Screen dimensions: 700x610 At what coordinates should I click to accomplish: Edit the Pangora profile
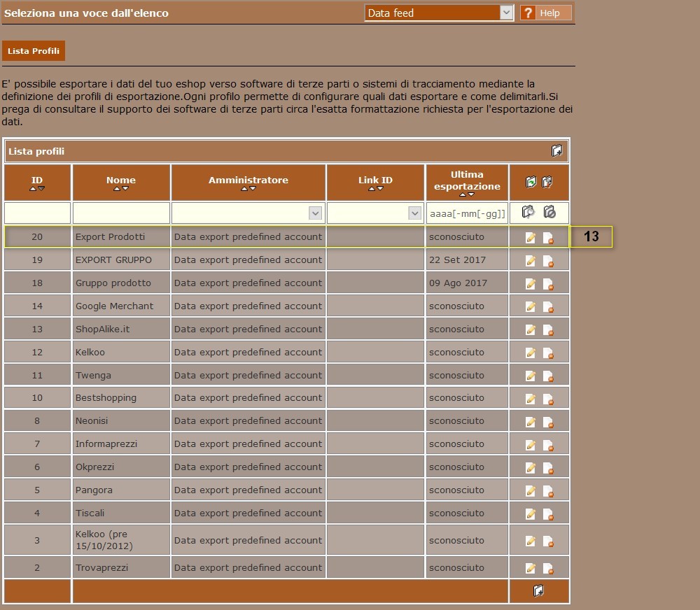tap(531, 491)
